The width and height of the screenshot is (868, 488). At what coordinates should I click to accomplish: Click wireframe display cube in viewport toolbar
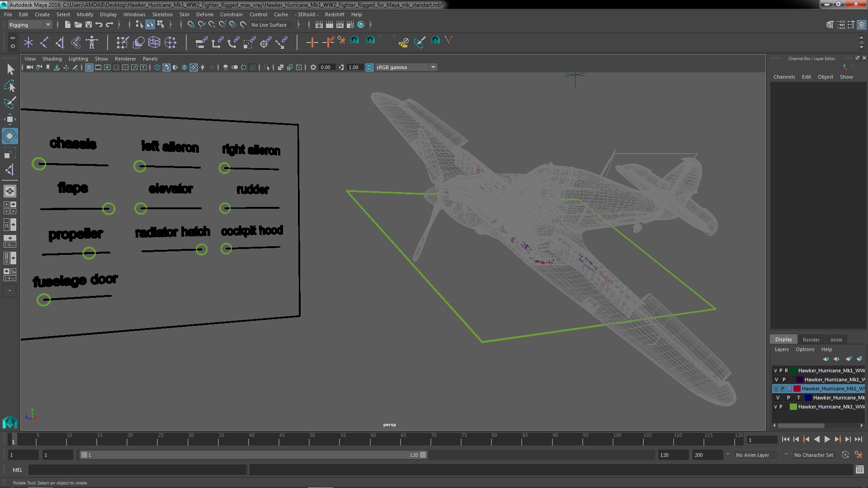157,67
